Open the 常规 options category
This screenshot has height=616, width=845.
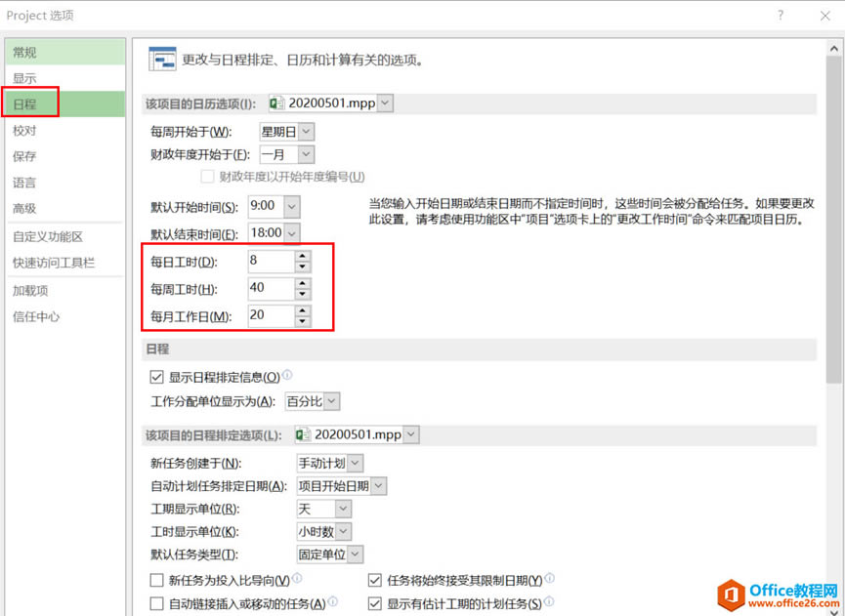(64, 53)
